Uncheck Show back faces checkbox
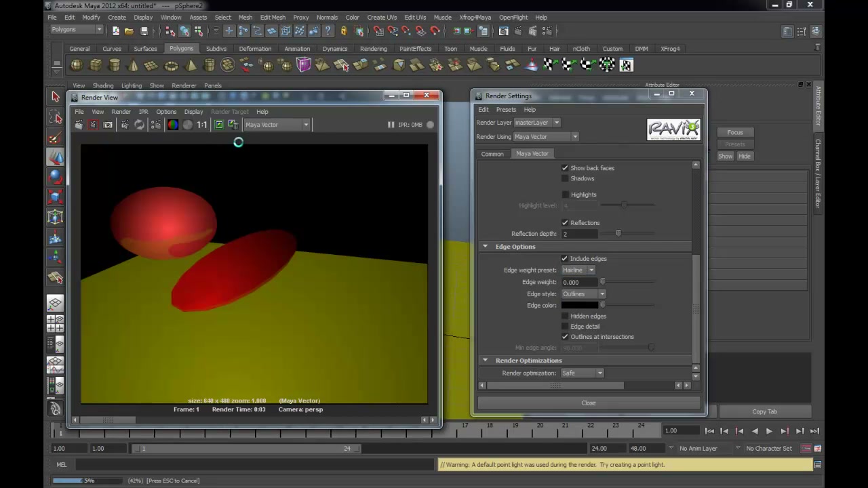Screen dimensions: 868x488 [565, 168]
